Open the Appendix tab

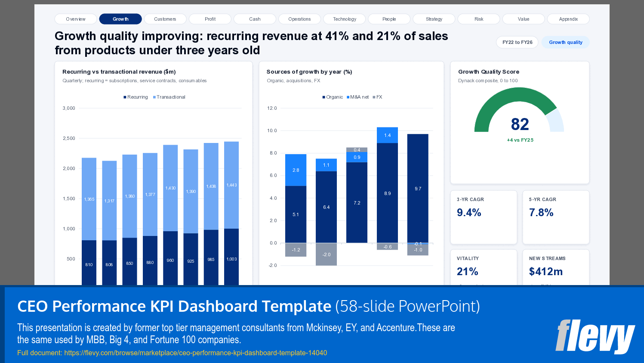click(x=568, y=19)
